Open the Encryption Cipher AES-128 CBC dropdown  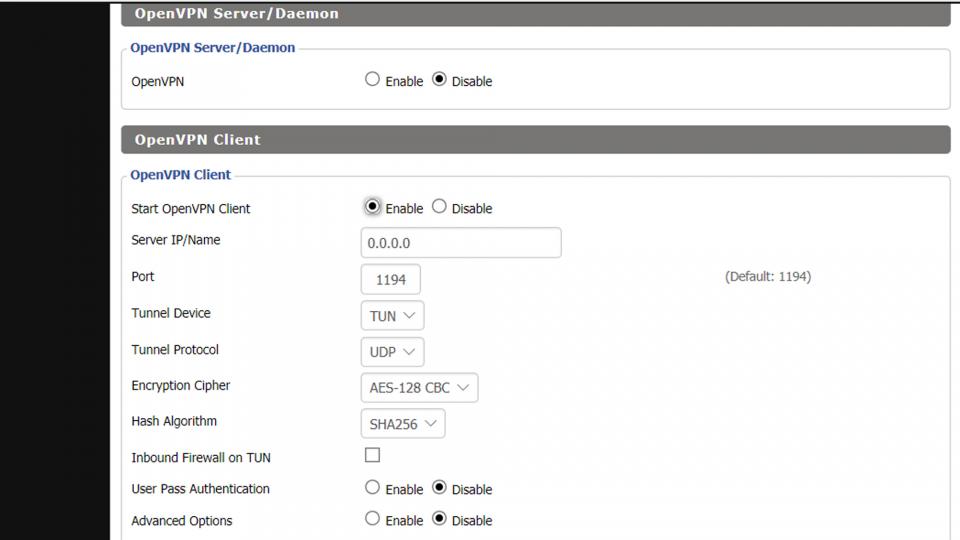click(x=418, y=388)
